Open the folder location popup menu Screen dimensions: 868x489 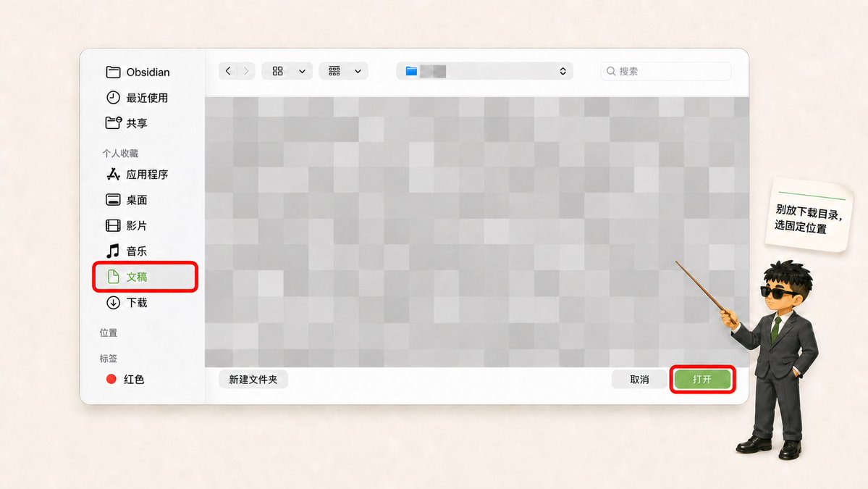pyautogui.click(x=484, y=71)
